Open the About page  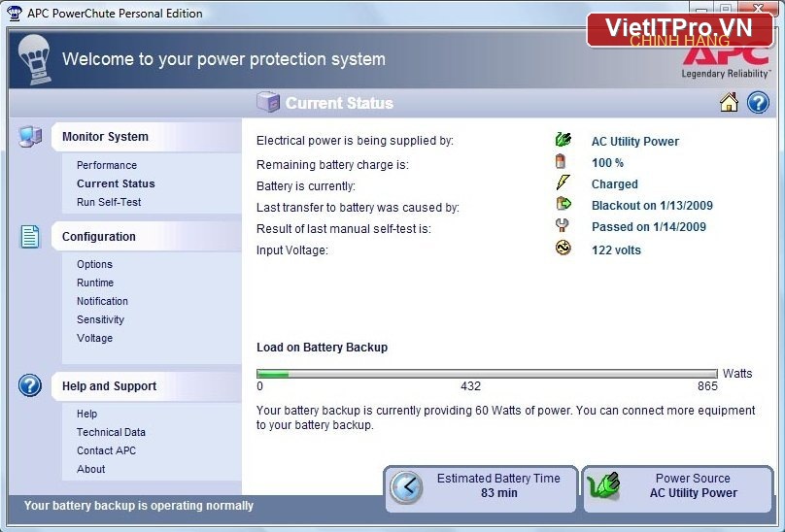tap(90, 470)
